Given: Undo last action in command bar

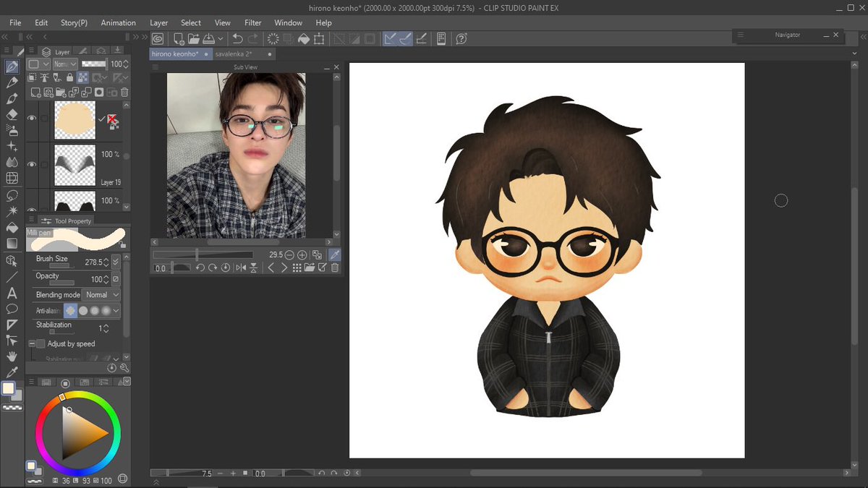Looking at the screenshot, I should 237,39.
